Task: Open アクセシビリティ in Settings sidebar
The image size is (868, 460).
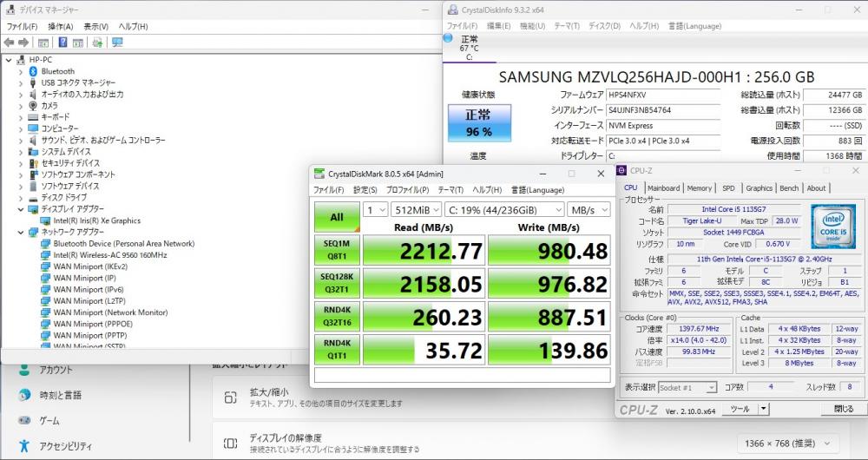Action: tap(65, 446)
